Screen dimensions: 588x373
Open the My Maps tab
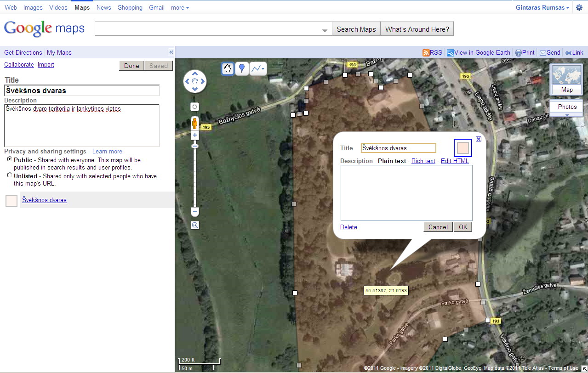click(59, 52)
